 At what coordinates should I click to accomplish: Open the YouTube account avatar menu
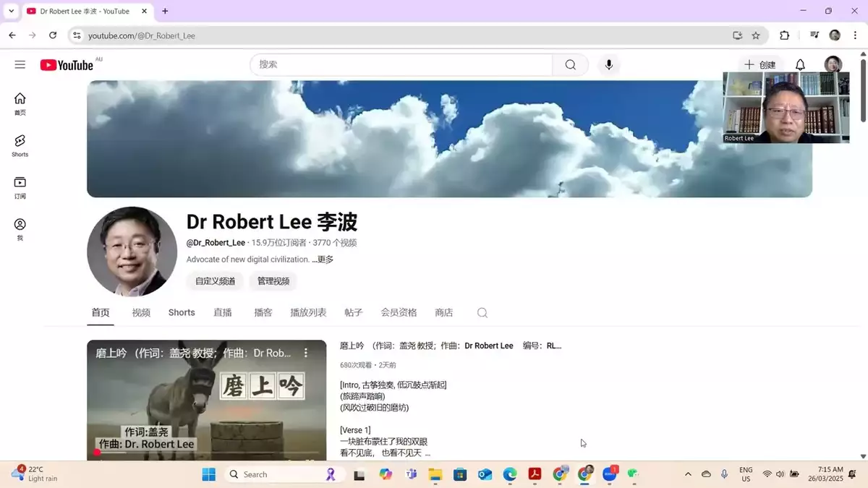(x=833, y=64)
